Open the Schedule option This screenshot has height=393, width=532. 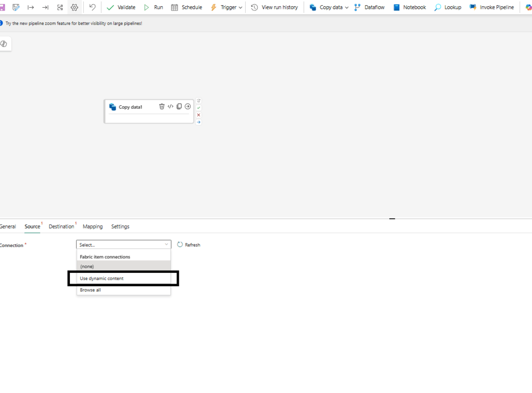187,7
